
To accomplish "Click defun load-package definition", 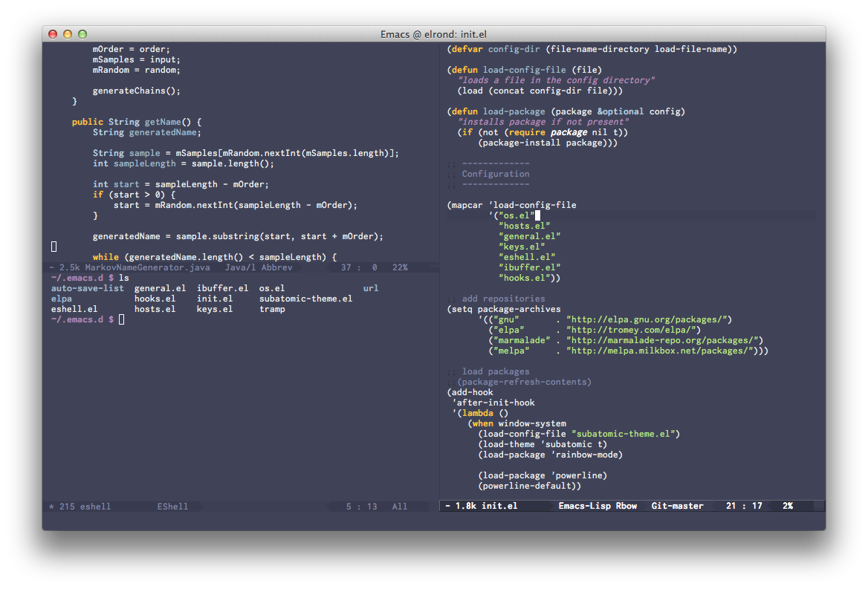I will click(x=566, y=111).
